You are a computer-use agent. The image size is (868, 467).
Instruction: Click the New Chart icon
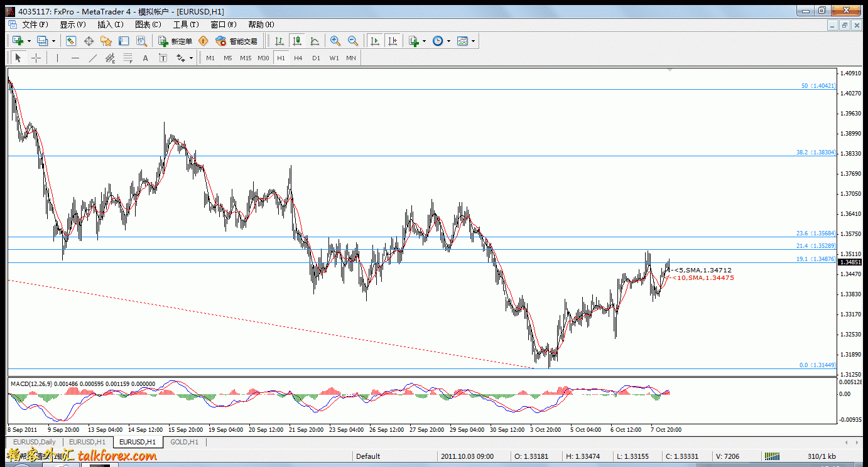tap(18, 41)
